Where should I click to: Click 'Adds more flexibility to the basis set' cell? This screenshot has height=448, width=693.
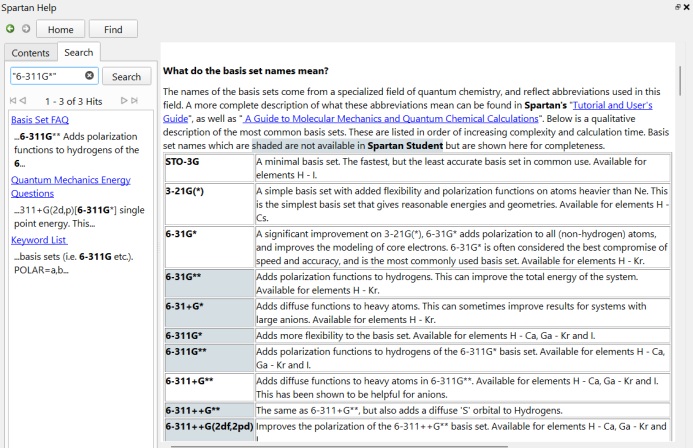pos(463,335)
